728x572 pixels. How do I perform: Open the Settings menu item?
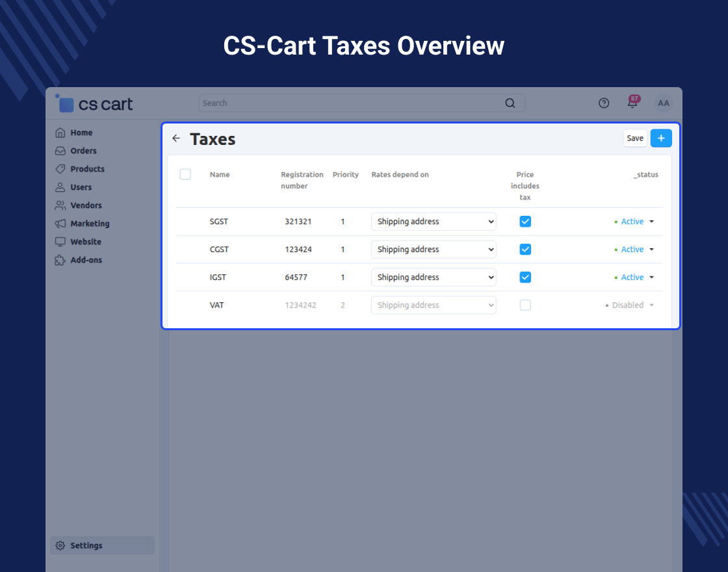102,545
